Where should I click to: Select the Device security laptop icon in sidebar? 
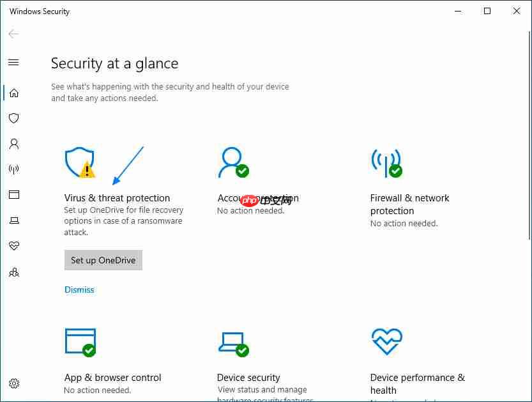(14, 220)
